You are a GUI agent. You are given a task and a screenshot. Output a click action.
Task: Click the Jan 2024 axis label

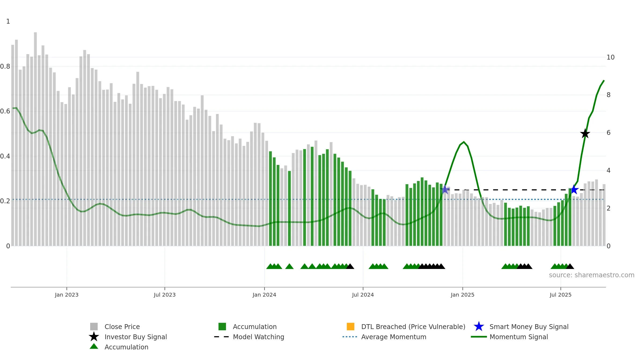[264, 295]
